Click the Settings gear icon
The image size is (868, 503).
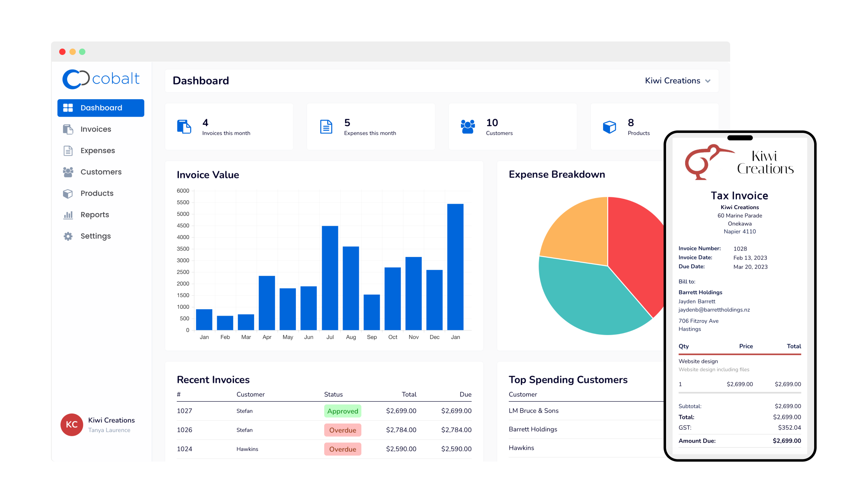67,236
